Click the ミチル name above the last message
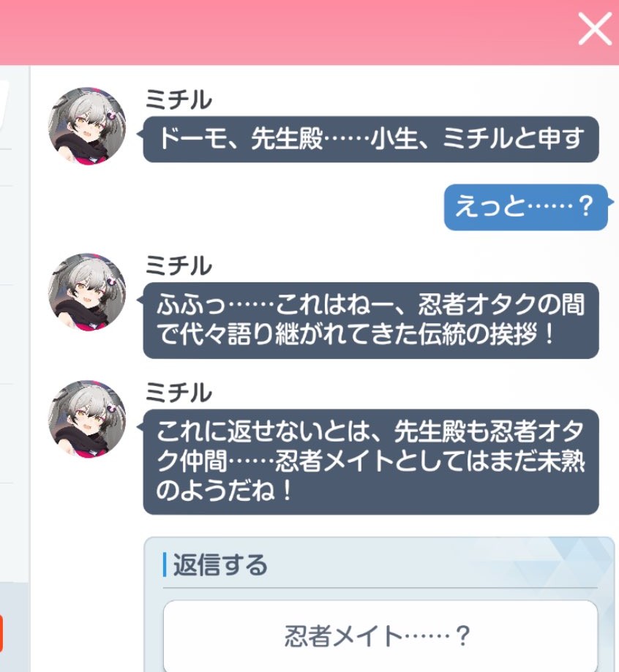Screen dimensions: 619x672 click(179, 392)
